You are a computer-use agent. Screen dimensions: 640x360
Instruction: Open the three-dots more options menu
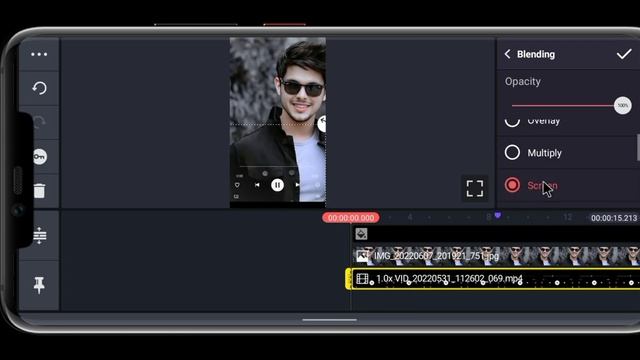coord(39,54)
